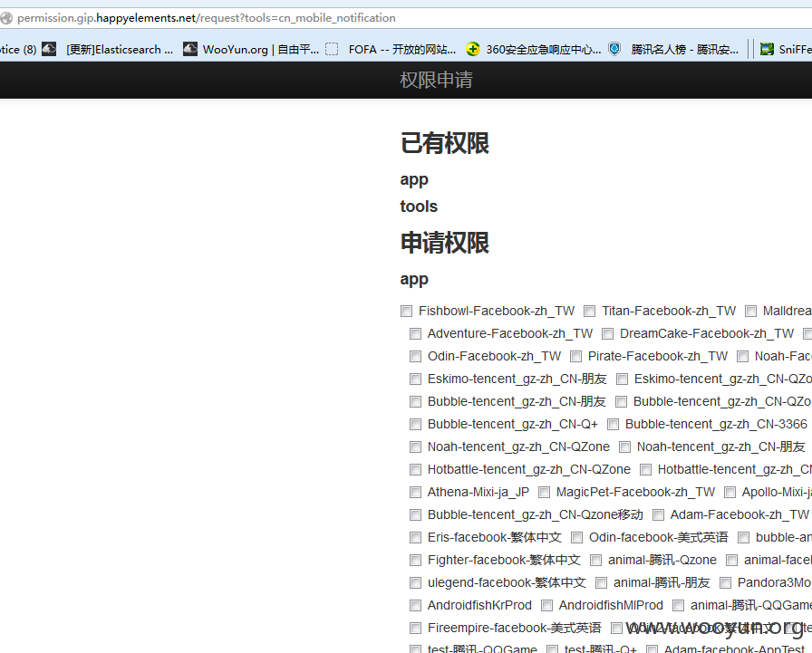Check the ulegend-facebook-繁体中文 checkbox

pyautogui.click(x=415, y=583)
